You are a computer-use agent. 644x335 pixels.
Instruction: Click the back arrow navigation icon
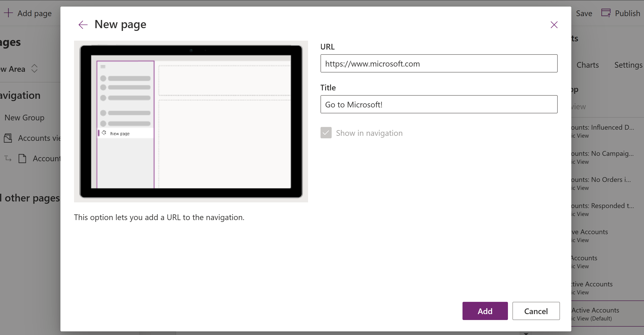(x=82, y=24)
